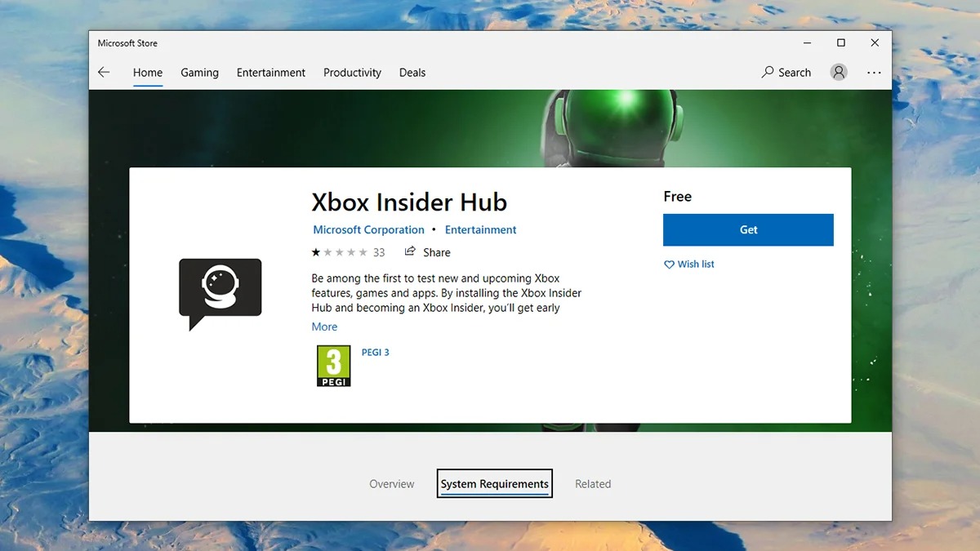Click the Xbox Insider Hub app icon
This screenshot has width=980, height=551.
(220, 294)
